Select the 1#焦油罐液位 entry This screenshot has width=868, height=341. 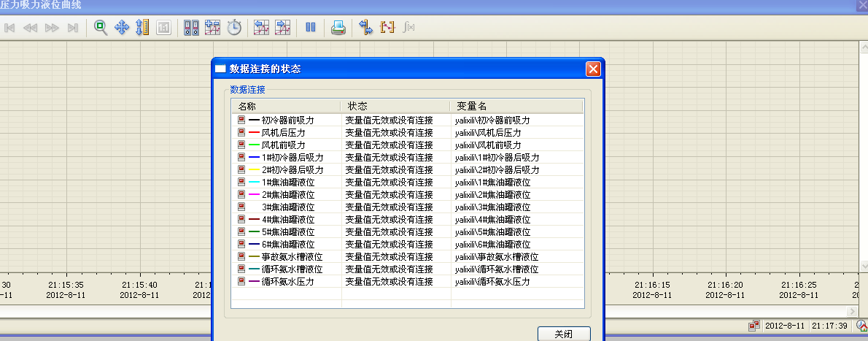click(287, 182)
